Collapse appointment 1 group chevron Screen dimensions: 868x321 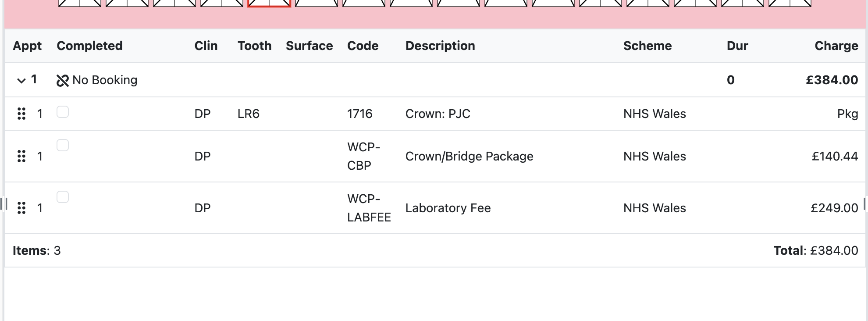[x=21, y=80]
